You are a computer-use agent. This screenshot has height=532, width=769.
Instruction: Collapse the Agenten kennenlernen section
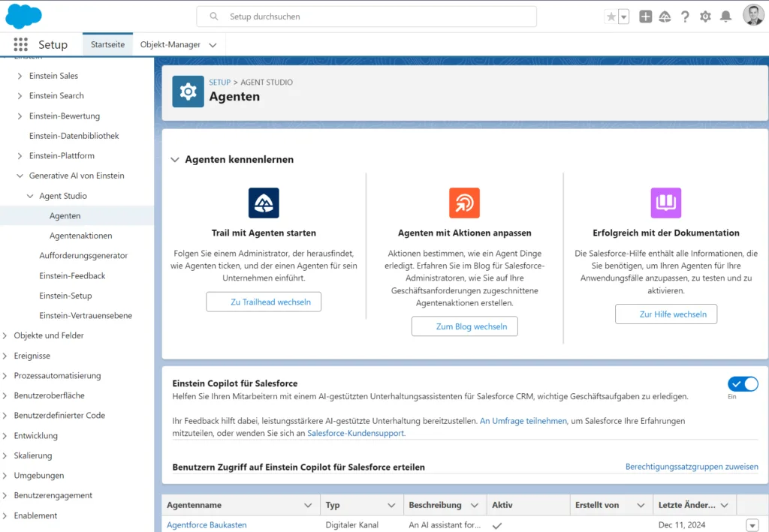pos(175,160)
